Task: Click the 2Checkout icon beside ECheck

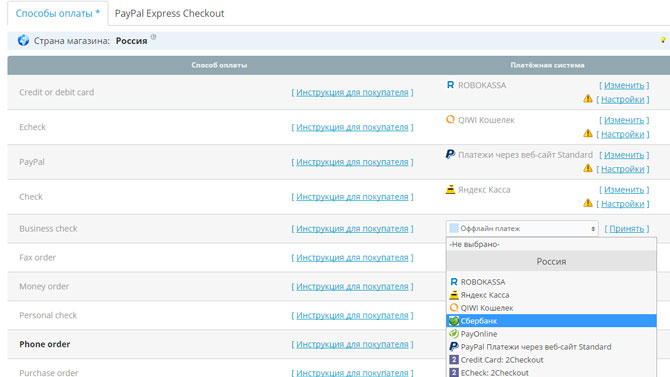Action: click(454, 373)
